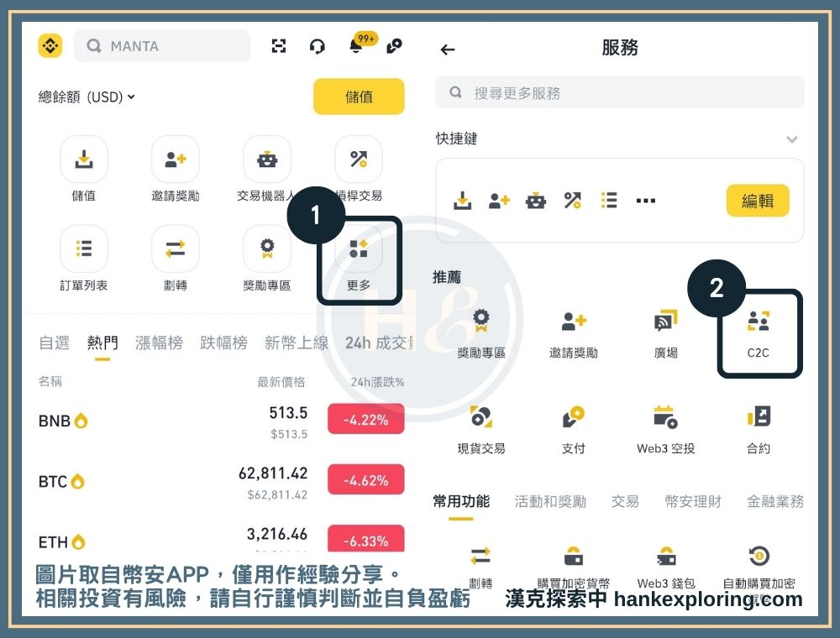Switch to the 跌幅榜 losers tab

pos(223,343)
